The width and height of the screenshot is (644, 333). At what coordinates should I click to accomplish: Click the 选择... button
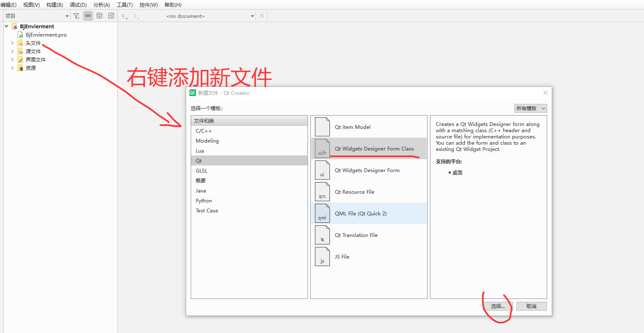[498, 306]
